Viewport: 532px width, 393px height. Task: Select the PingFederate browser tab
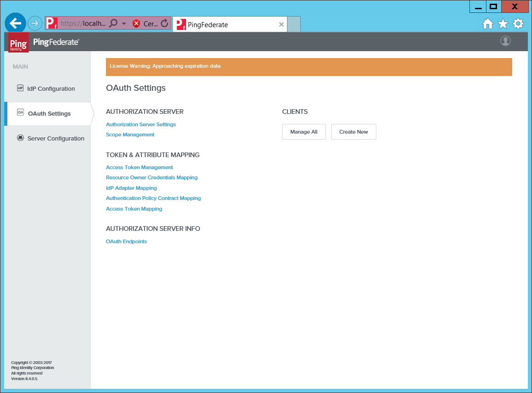(x=230, y=24)
